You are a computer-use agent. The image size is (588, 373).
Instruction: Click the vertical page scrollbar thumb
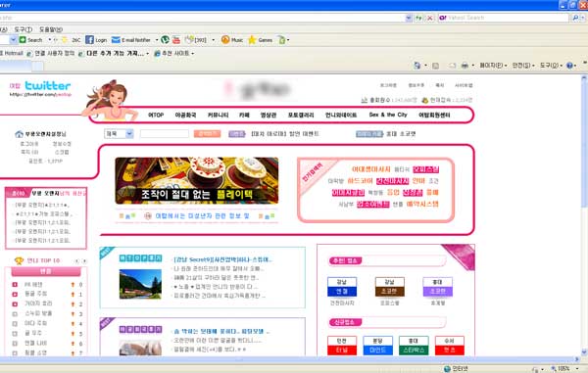coord(583,144)
